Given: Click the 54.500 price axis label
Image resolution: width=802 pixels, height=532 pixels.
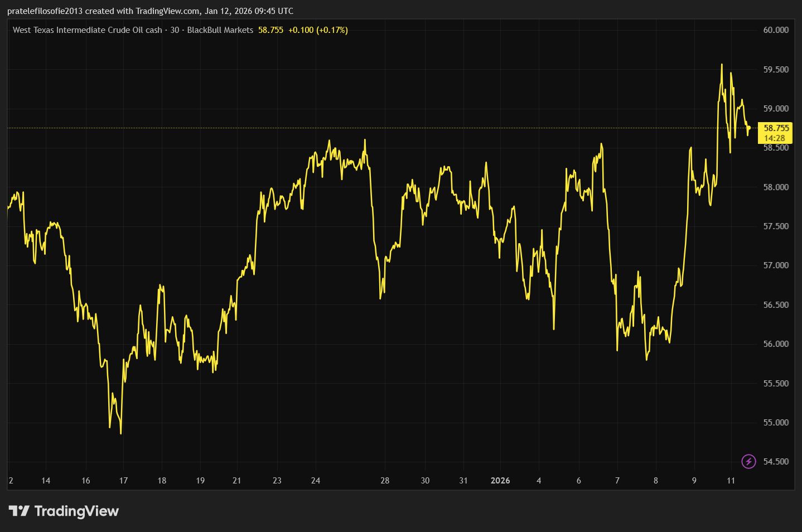Looking at the screenshot, I should [776, 462].
